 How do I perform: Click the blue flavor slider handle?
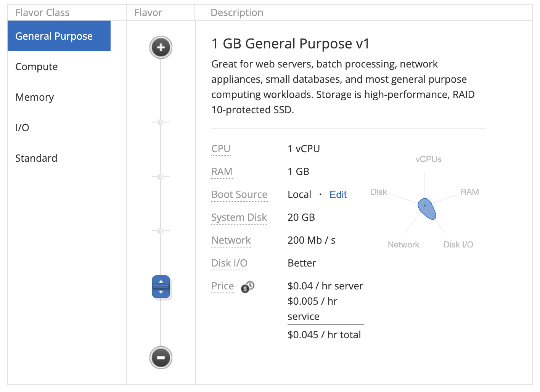click(161, 287)
